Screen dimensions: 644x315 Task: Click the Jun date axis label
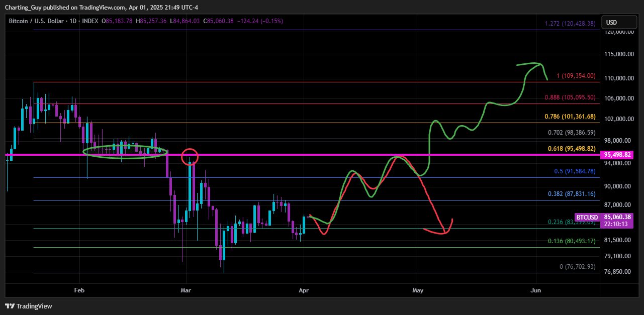click(x=536, y=290)
